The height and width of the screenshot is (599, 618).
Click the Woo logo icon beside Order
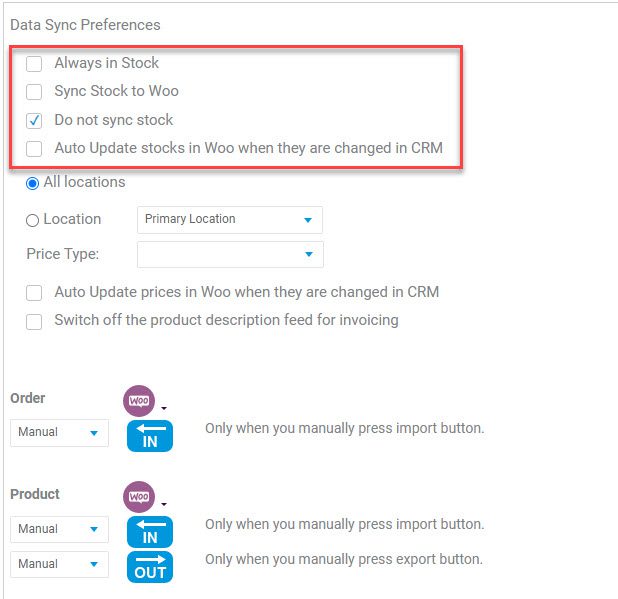[x=139, y=401]
